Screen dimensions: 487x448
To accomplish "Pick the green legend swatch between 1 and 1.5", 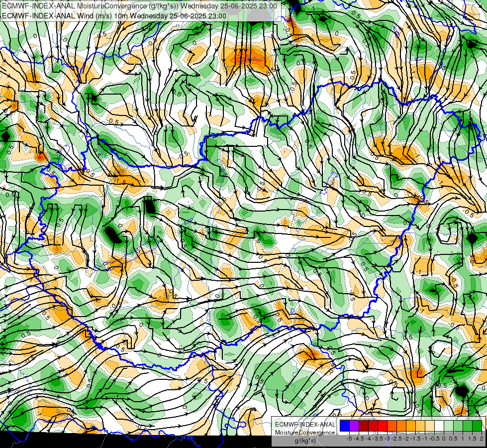I will (x=458, y=426).
